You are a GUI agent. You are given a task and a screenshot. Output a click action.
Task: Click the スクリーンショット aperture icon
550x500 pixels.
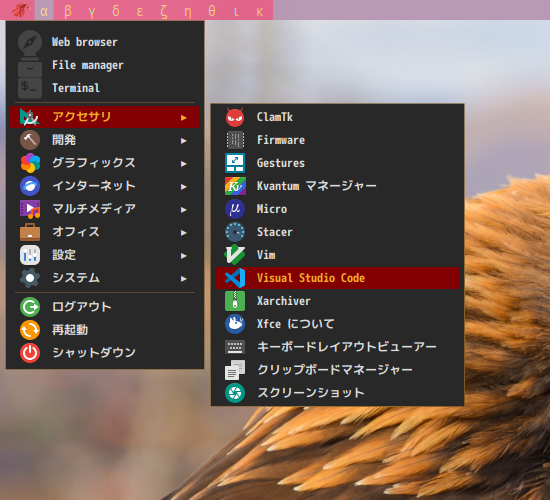pyautogui.click(x=235, y=393)
